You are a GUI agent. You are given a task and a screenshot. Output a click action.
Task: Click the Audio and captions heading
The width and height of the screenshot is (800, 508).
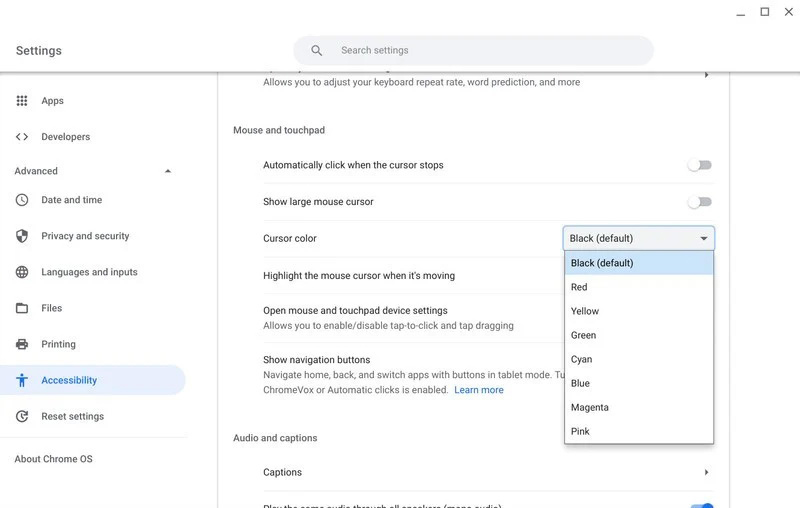(275, 438)
